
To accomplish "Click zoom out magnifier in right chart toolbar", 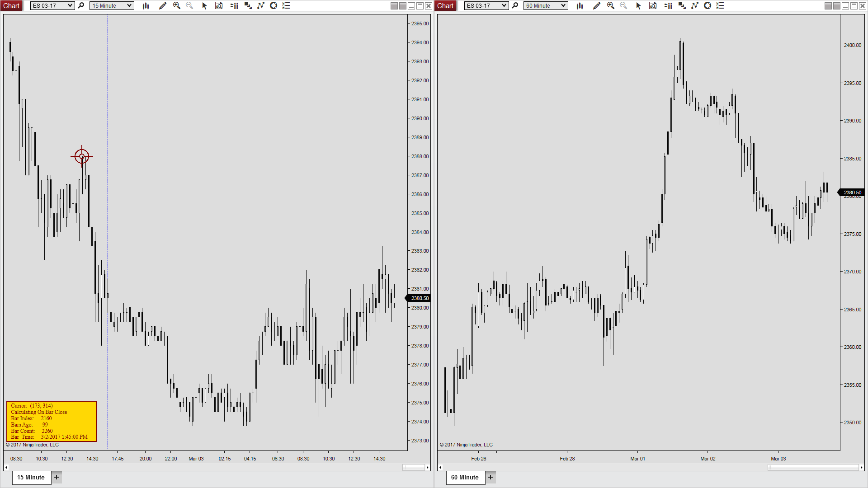I will tap(623, 6).
